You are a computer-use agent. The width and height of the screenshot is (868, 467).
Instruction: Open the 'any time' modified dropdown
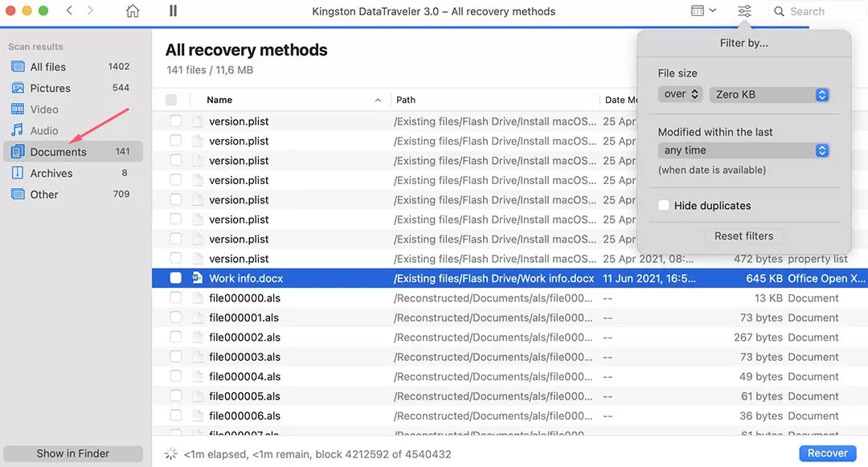click(743, 150)
